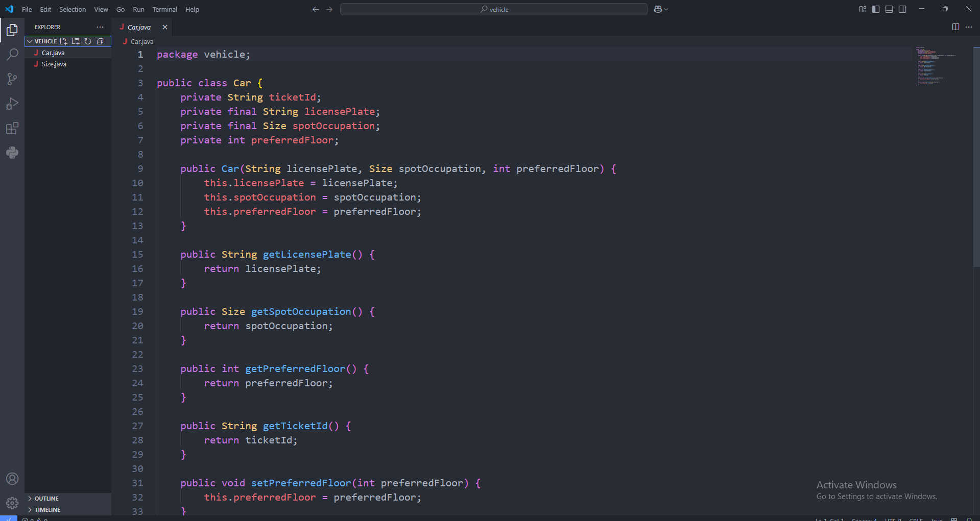Collapse all folders in Explorer

pos(100,41)
